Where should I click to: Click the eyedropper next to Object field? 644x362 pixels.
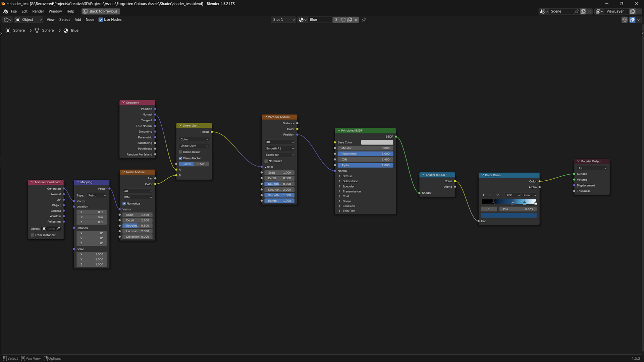[58, 229]
